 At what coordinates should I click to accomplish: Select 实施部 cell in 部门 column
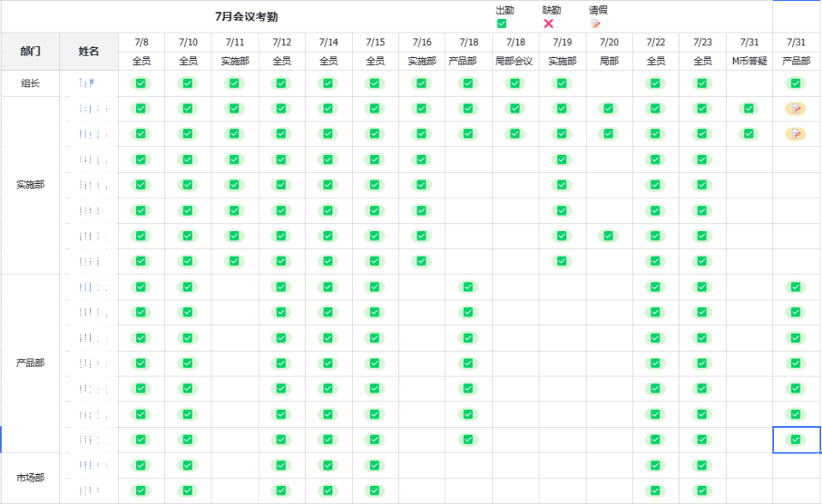tap(31, 185)
